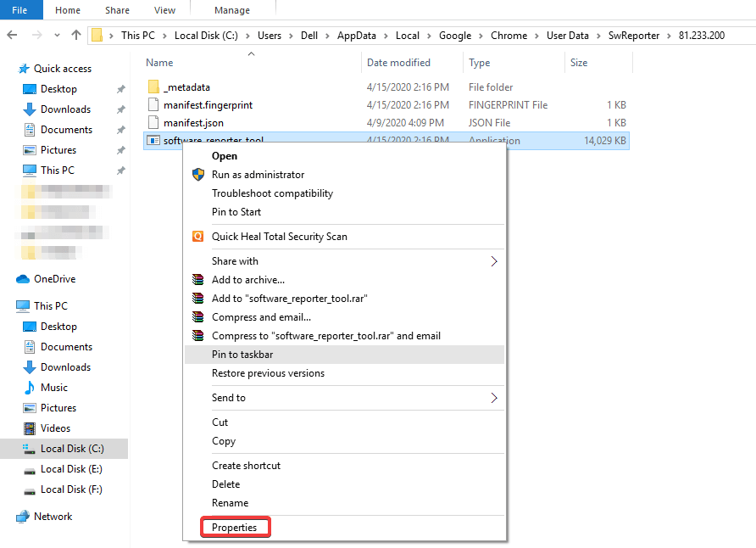Select Properties from the context menu

click(235, 527)
